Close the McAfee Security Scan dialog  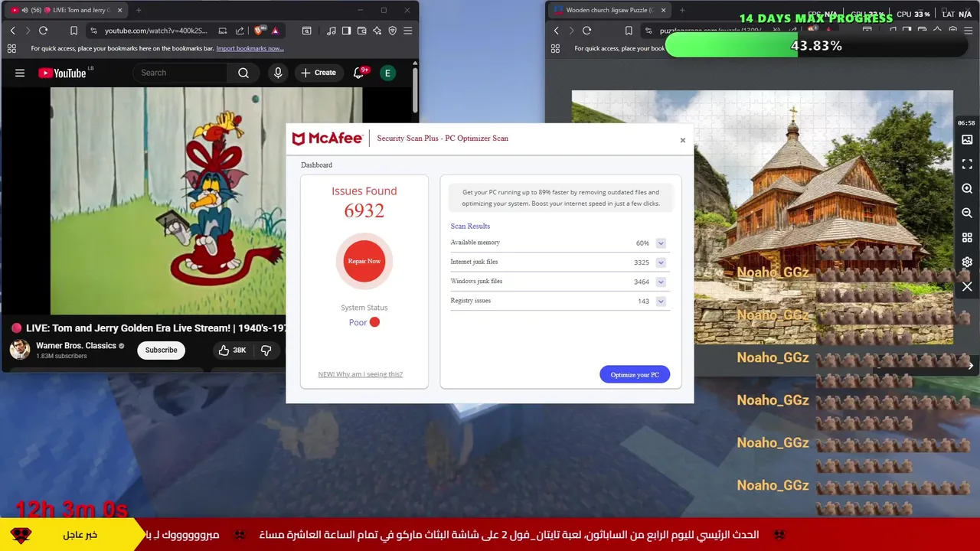point(683,140)
